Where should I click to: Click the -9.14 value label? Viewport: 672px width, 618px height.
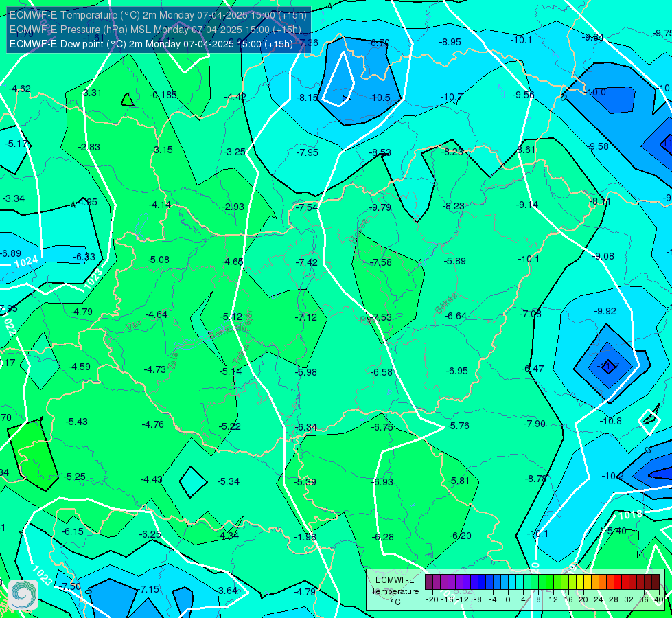point(526,205)
